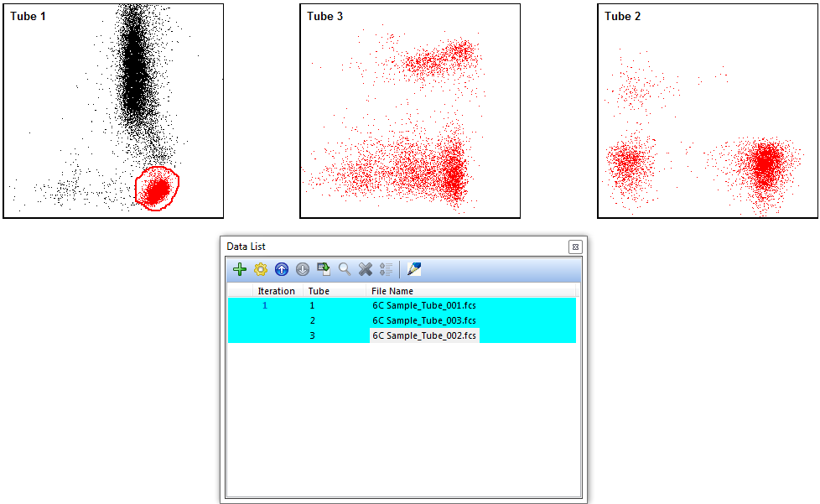Click the gray move down arrow icon
The width and height of the screenshot is (820, 504).
303,269
